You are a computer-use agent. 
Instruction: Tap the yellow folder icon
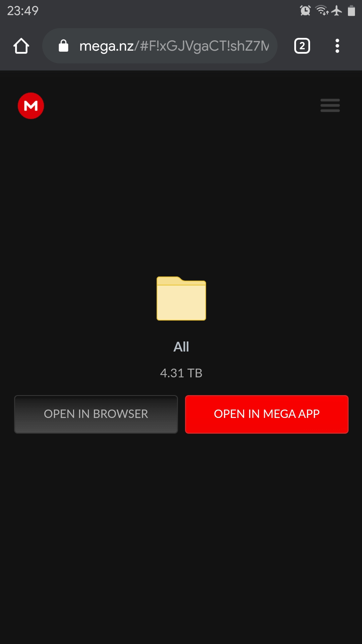coord(181,298)
